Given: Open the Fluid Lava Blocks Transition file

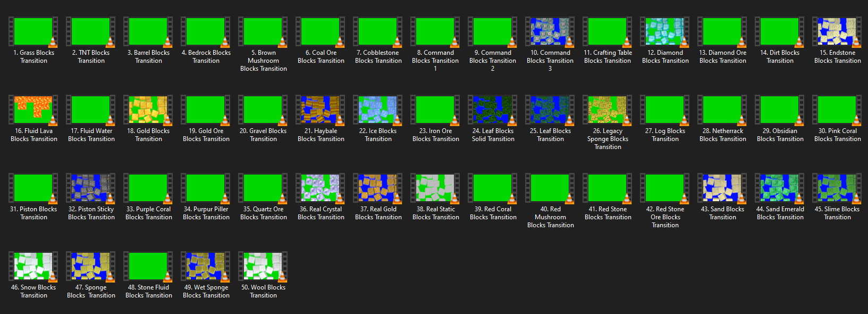Looking at the screenshot, I should point(33,110).
